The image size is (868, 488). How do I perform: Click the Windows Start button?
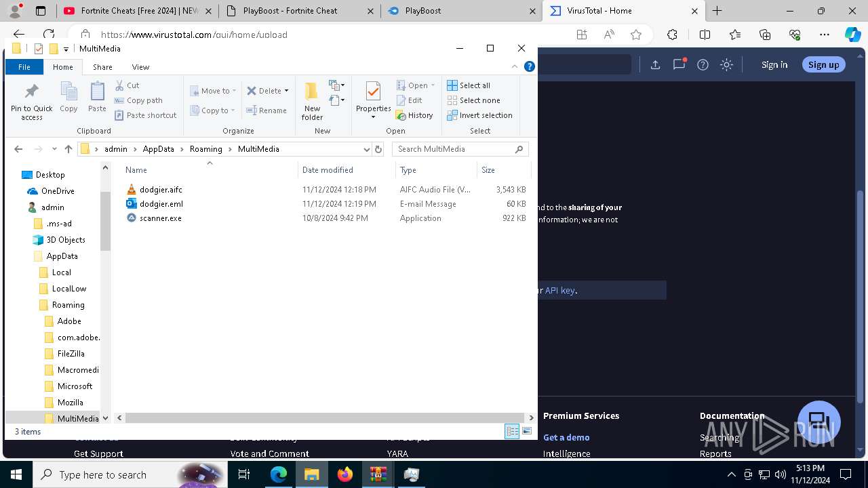(16, 474)
